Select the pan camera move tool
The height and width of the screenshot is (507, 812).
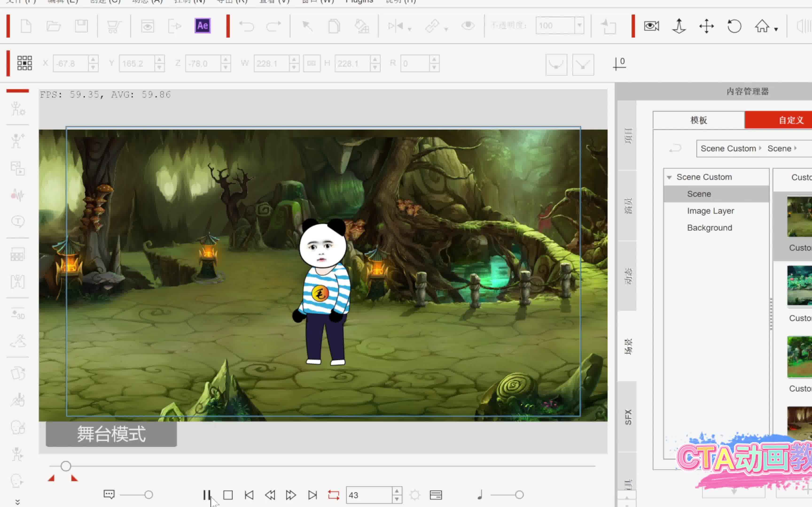tap(706, 26)
